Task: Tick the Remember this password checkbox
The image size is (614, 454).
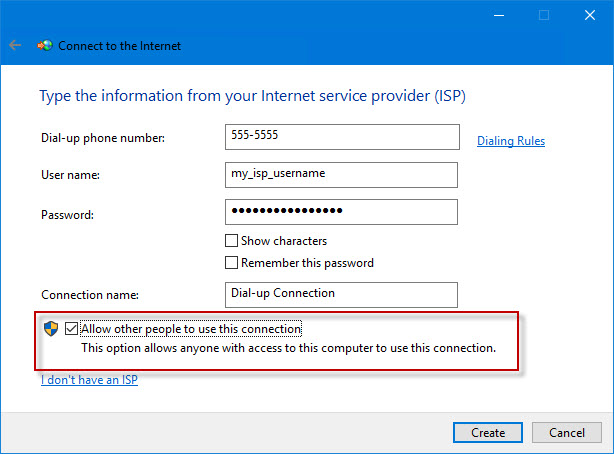Action: click(x=232, y=263)
